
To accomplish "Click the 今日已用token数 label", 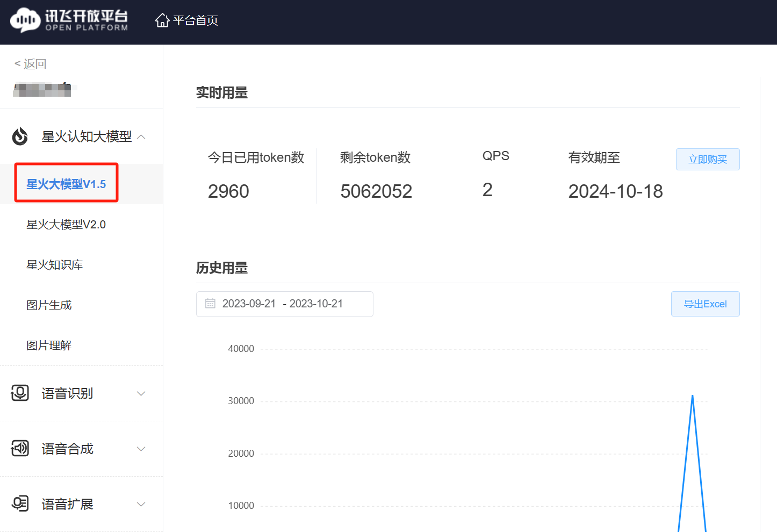I will click(256, 157).
